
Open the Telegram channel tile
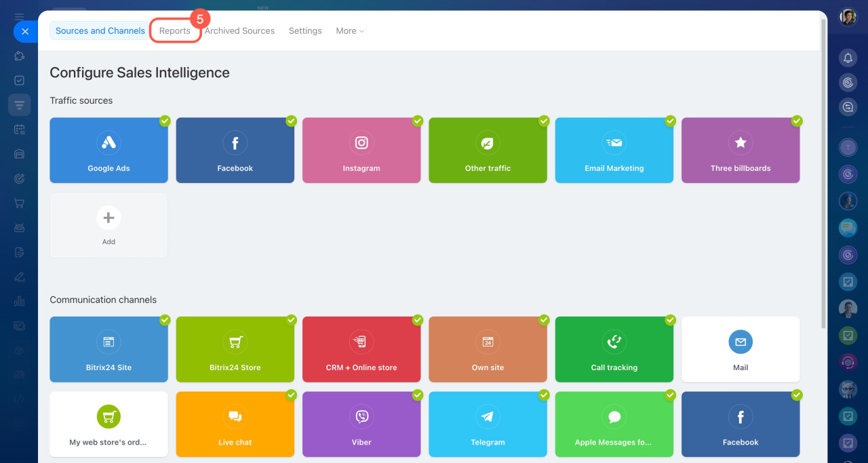pyautogui.click(x=488, y=424)
